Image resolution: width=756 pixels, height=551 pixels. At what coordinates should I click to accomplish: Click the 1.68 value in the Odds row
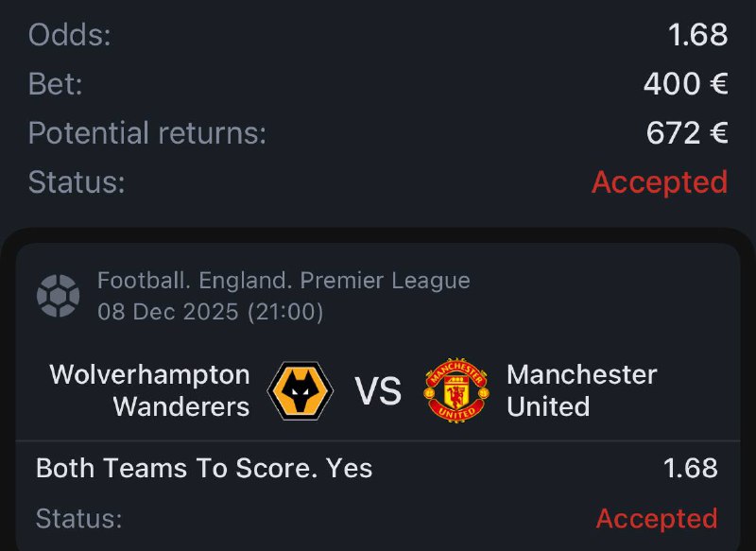697,35
